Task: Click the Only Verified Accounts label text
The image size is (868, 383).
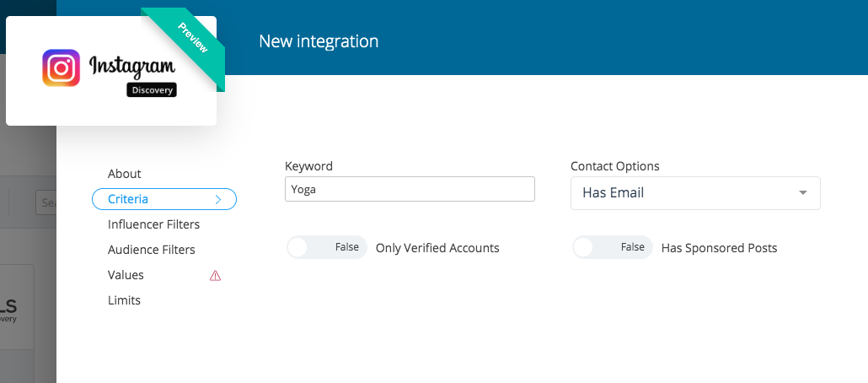Action: click(437, 248)
